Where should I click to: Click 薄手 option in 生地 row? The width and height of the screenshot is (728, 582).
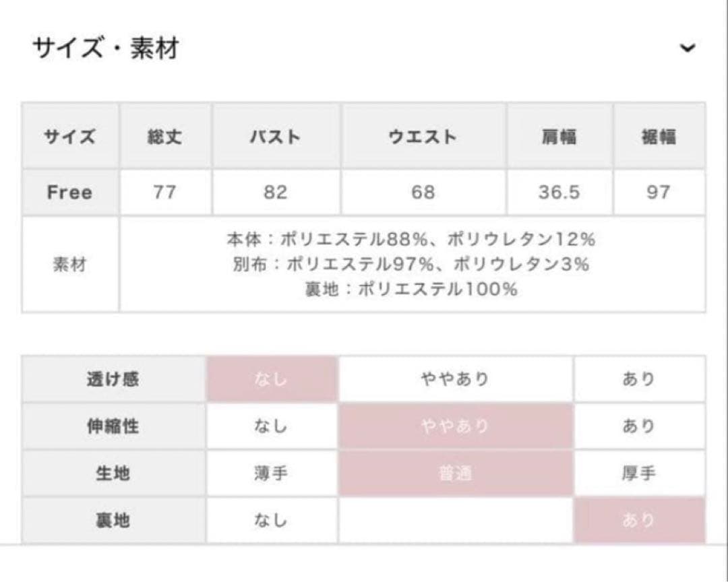tap(271, 474)
